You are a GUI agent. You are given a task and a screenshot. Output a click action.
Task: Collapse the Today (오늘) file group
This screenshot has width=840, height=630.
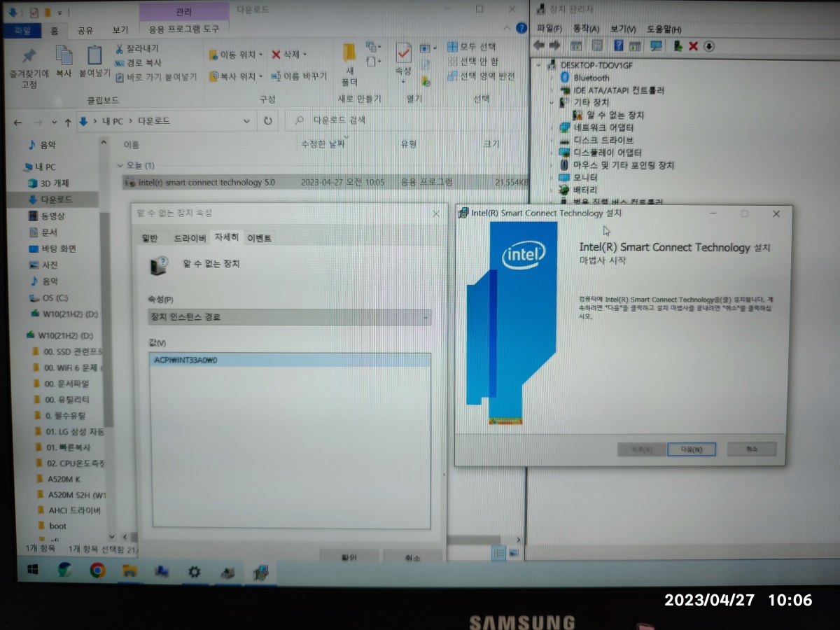pos(120,166)
